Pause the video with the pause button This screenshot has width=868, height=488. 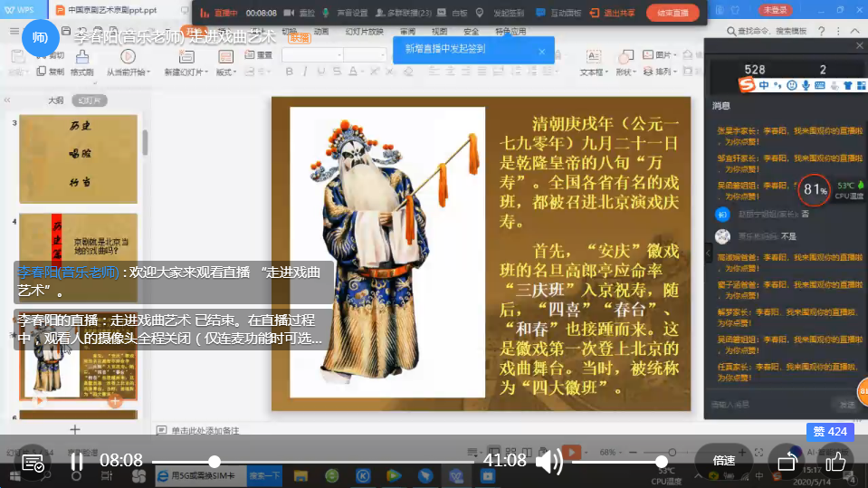(77, 461)
